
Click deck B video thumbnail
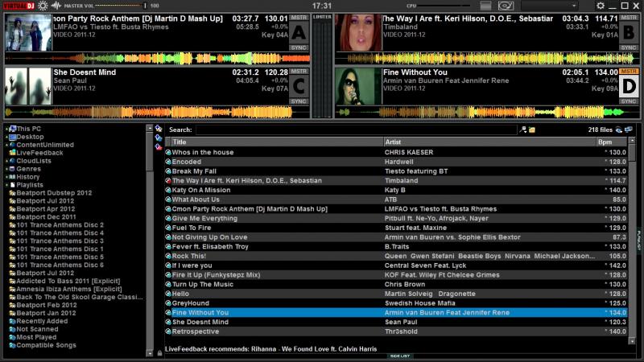pyautogui.click(x=358, y=33)
